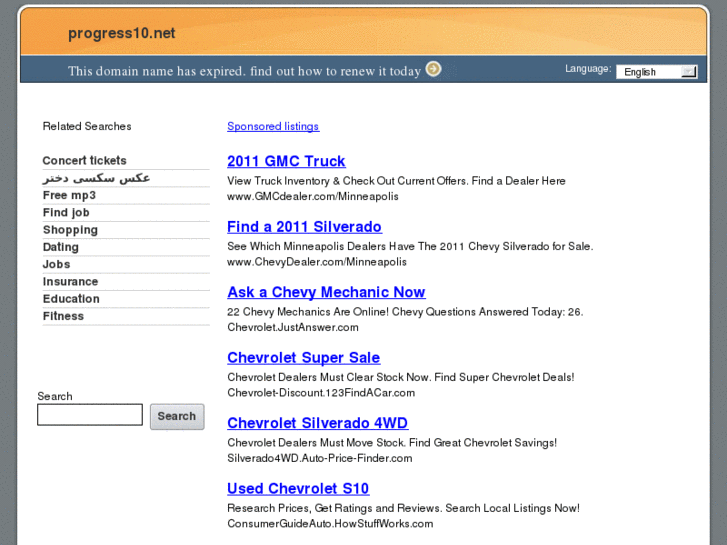Open Ask a Chevy Mechanic Now link
Viewport: 727px width, 545px height.
pos(326,292)
